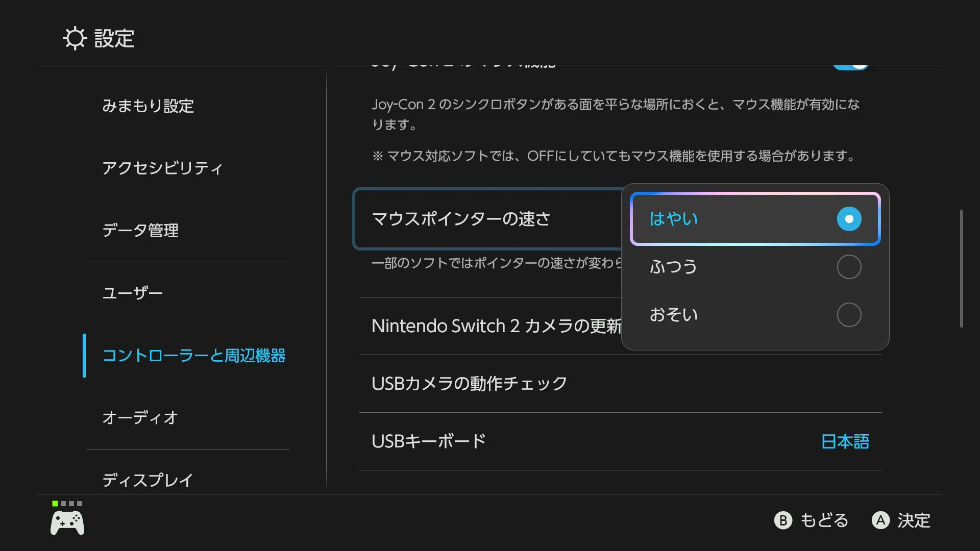The height and width of the screenshot is (551, 980).
Task: Click the 設定 title text
Action: 114,38
